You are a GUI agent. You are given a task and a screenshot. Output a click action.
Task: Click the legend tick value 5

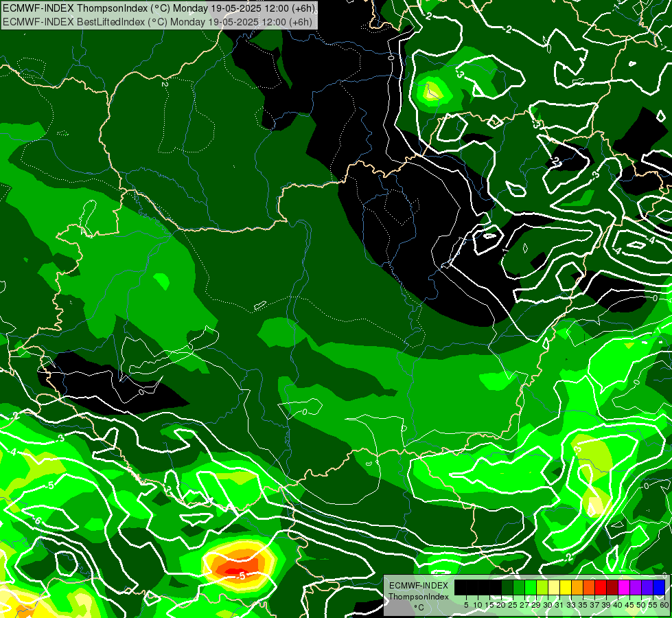point(466,605)
